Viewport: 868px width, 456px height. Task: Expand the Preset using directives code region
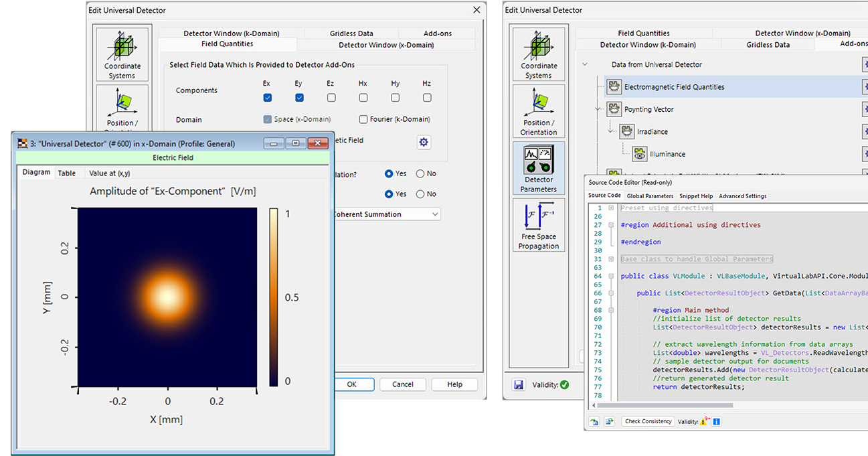[x=611, y=208]
